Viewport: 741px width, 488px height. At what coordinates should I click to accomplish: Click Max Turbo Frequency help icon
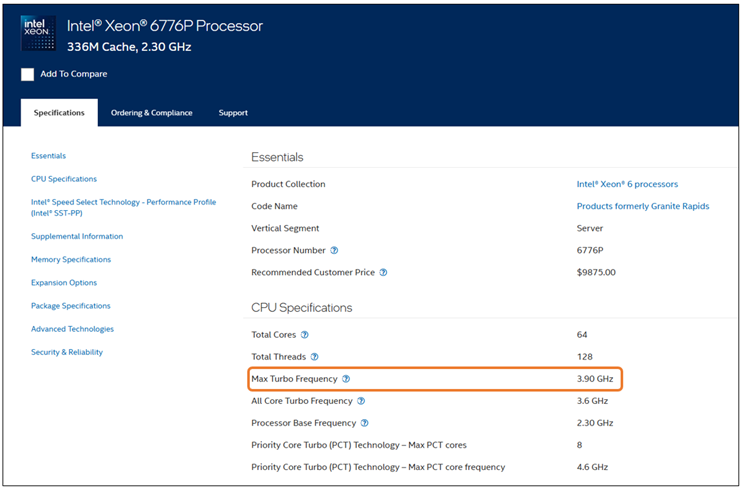click(x=346, y=379)
